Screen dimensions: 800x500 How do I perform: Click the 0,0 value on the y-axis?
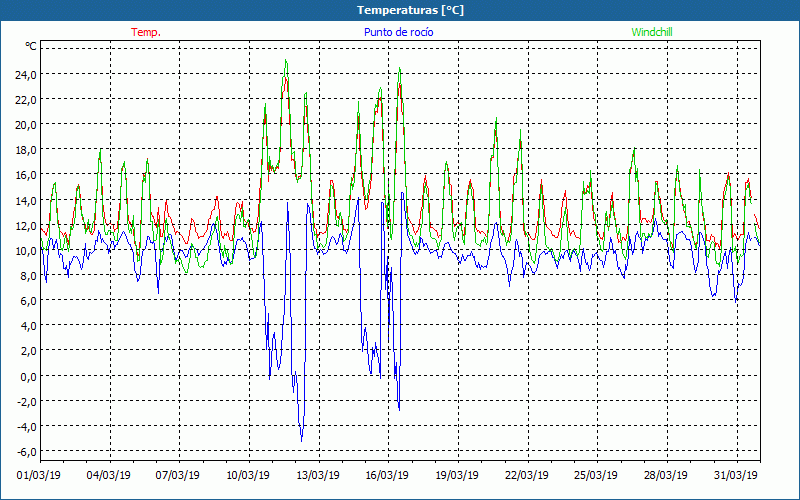coord(27,376)
